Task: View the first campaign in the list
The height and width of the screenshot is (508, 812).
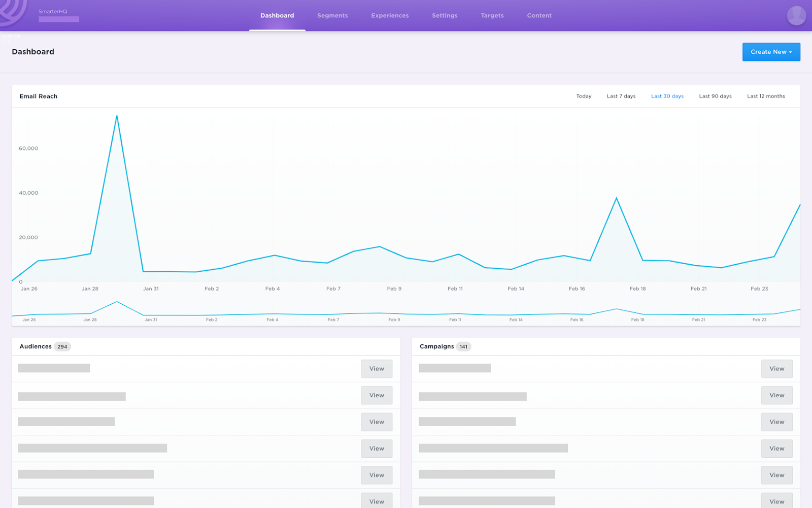Action: tap(776, 369)
